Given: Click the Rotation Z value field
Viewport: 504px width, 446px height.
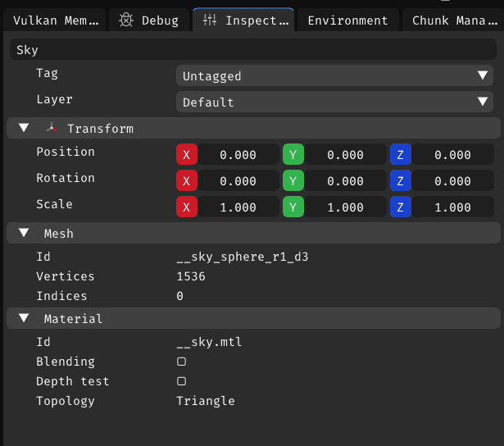Looking at the screenshot, I should 453,180.
